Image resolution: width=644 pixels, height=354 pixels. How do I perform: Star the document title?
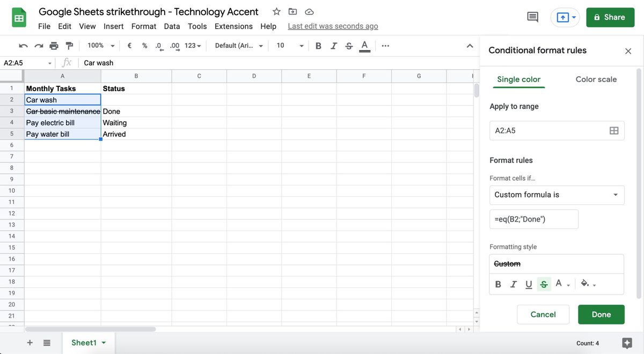276,11
